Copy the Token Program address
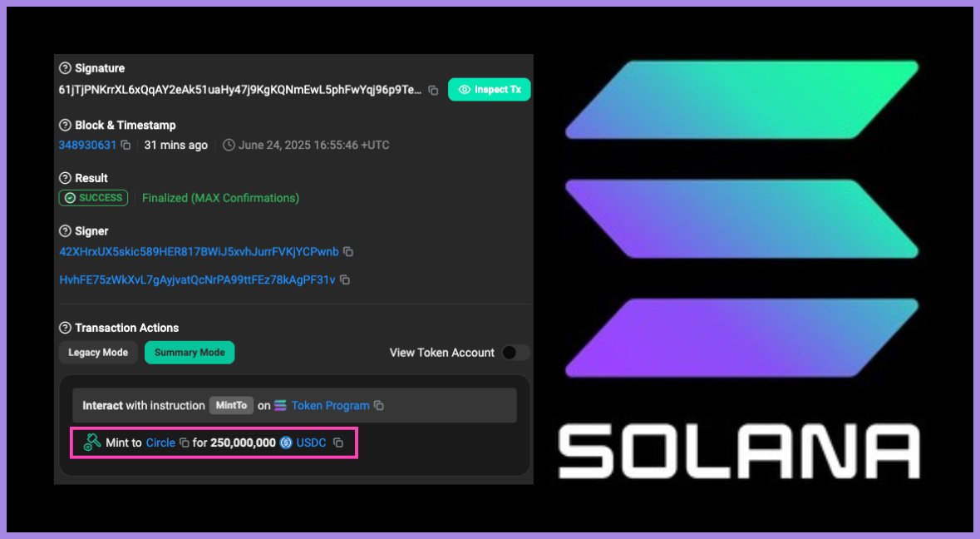 379,406
